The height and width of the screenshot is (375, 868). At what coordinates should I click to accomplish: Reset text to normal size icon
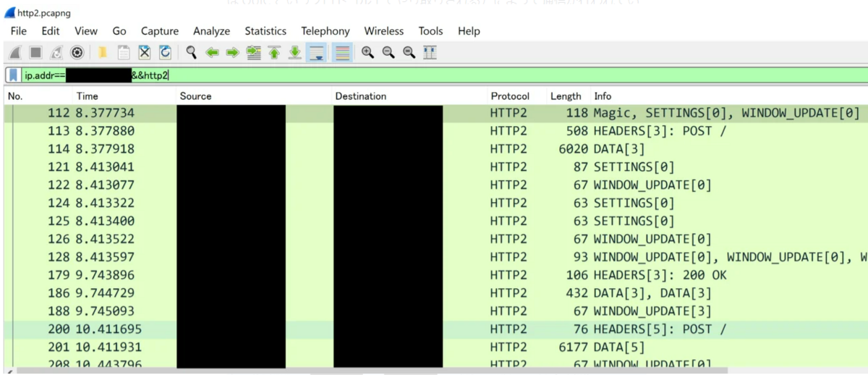[x=409, y=52]
